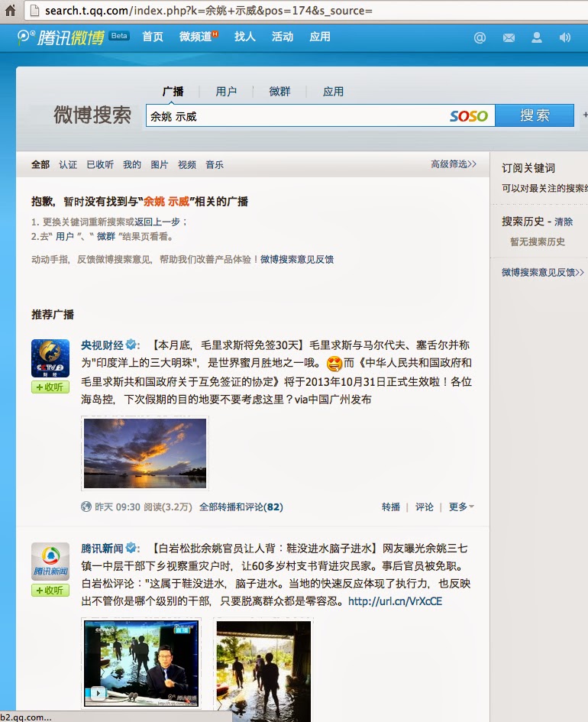Click 清除 to clear search history

coord(563,222)
